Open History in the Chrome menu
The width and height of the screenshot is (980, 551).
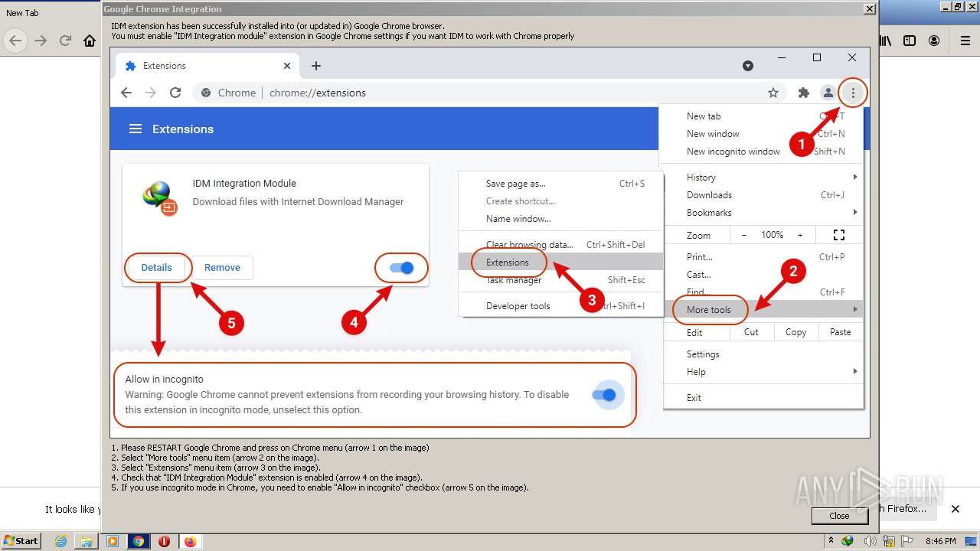pos(763,178)
